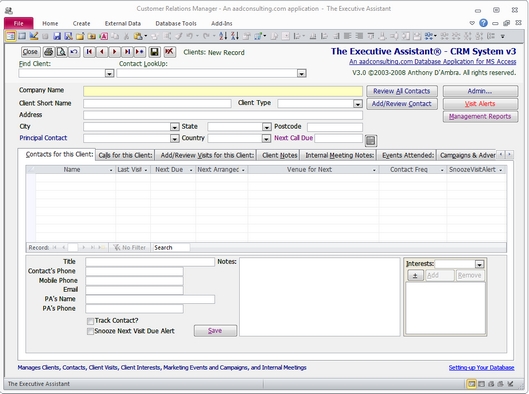
Task: Click the Save button under contact details
Action: 215,331
